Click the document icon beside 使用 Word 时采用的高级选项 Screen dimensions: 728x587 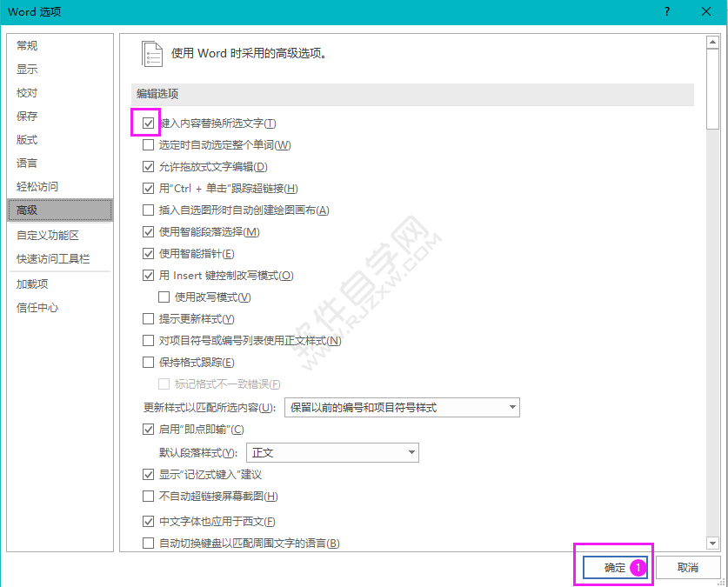[152, 53]
